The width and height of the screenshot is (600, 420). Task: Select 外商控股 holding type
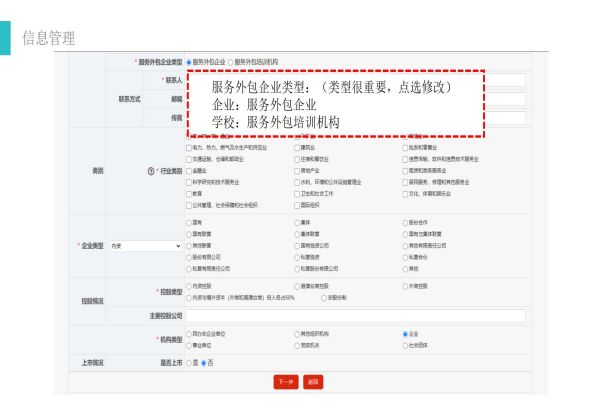tap(405, 286)
